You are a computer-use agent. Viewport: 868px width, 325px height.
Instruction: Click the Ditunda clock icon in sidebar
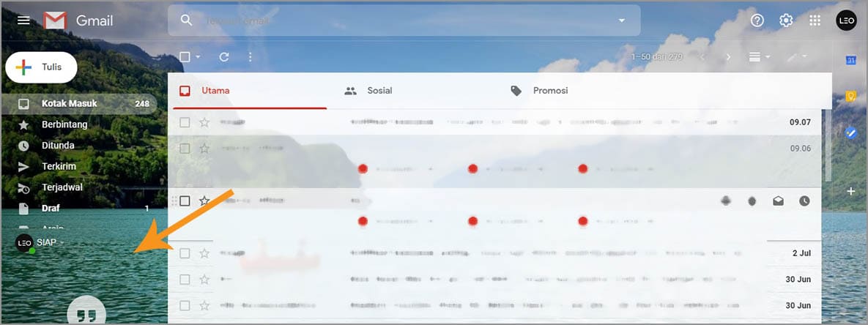click(23, 146)
